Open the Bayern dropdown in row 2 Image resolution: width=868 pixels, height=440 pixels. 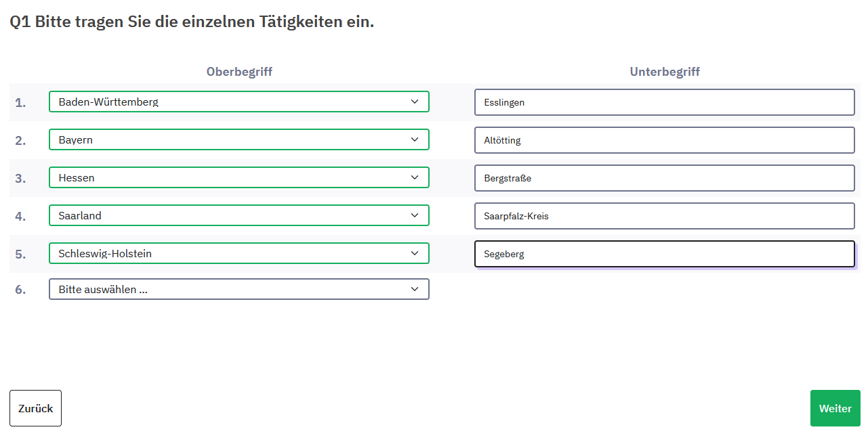239,139
